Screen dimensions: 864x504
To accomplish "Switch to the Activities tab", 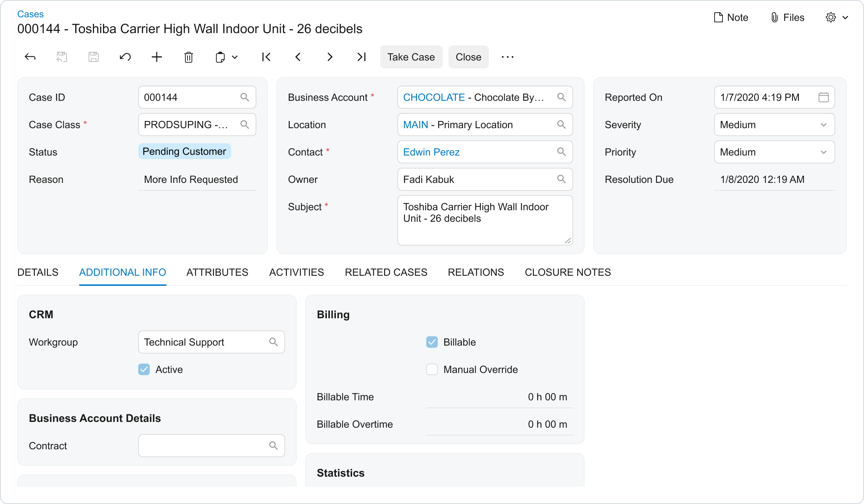I will [296, 272].
